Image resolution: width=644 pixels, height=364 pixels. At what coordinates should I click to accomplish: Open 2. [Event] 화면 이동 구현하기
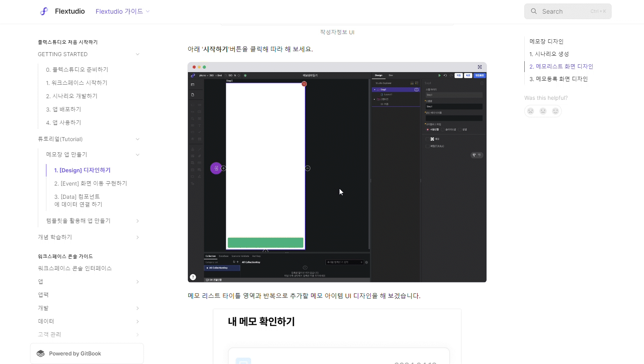coord(90,183)
